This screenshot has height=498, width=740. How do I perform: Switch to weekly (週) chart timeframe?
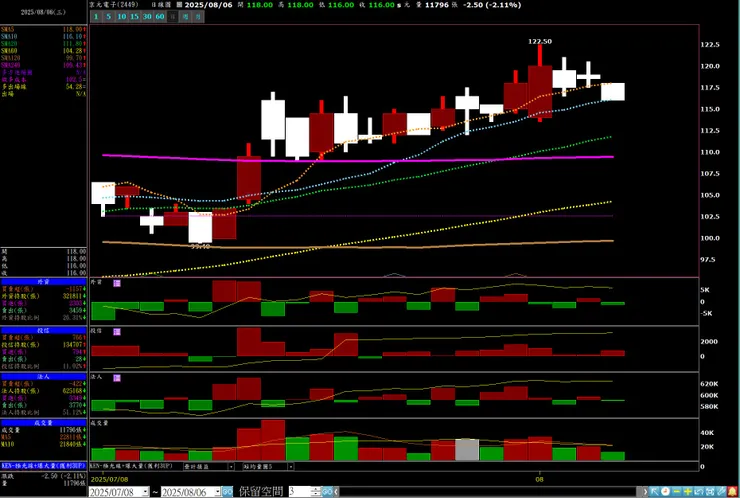point(185,17)
